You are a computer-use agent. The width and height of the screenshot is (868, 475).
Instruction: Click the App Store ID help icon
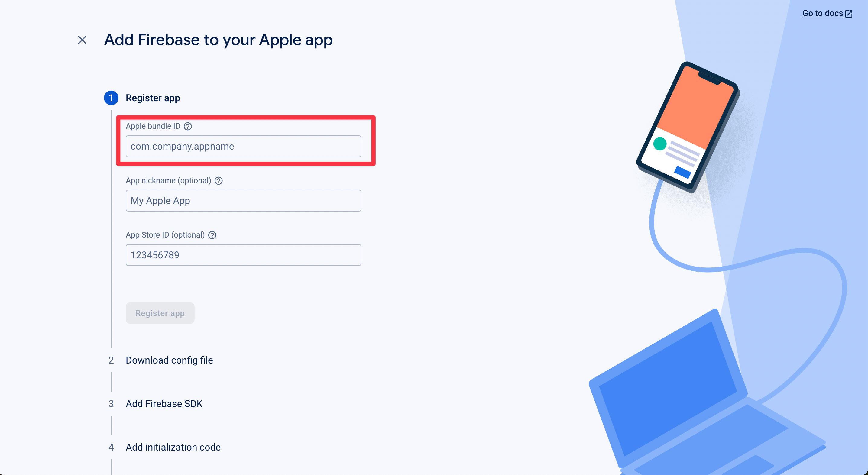click(x=212, y=235)
